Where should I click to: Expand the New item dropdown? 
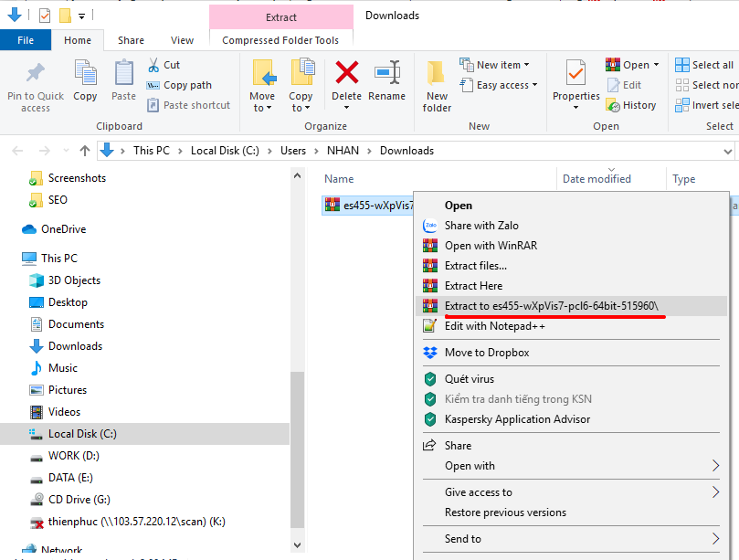coord(506,65)
